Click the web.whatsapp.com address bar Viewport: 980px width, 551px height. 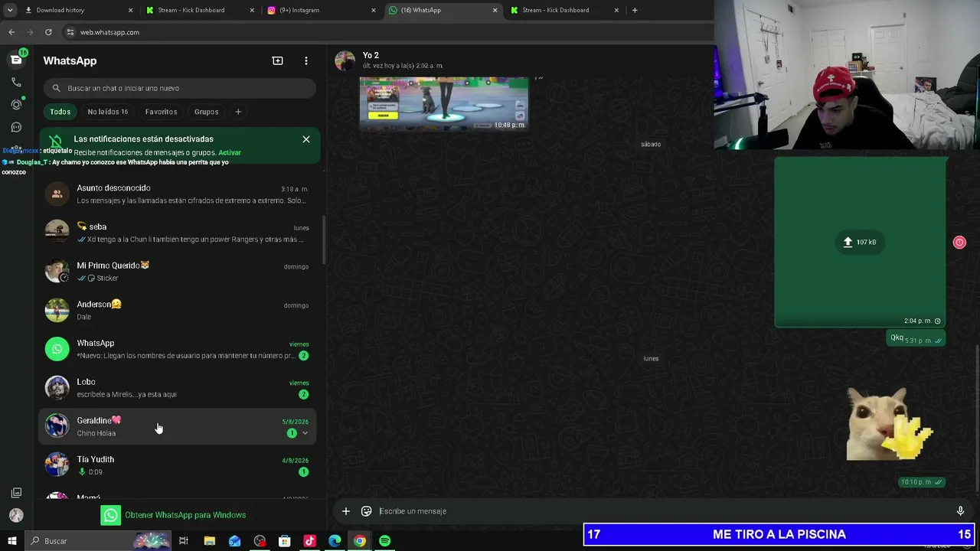click(387, 32)
